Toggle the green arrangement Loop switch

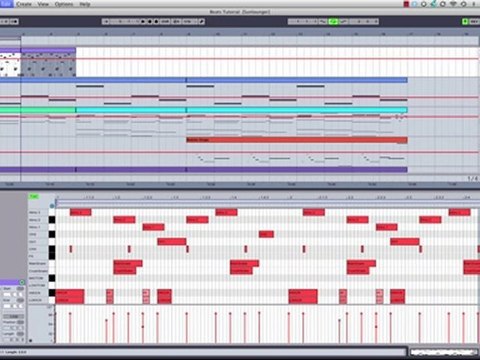click(333, 22)
